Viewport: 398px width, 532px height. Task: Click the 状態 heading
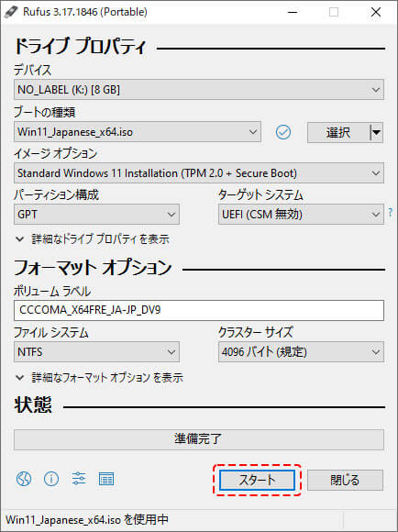(33, 405)
